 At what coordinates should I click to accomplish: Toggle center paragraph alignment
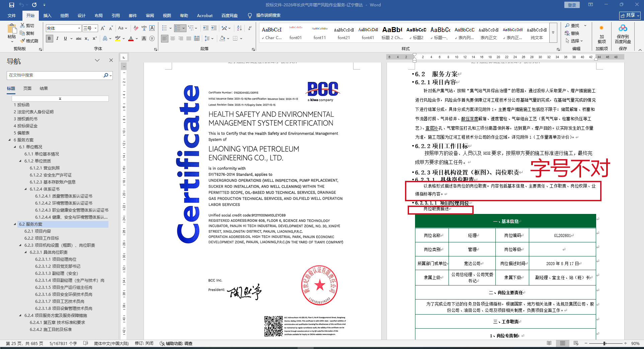click(x=173, y=38)
